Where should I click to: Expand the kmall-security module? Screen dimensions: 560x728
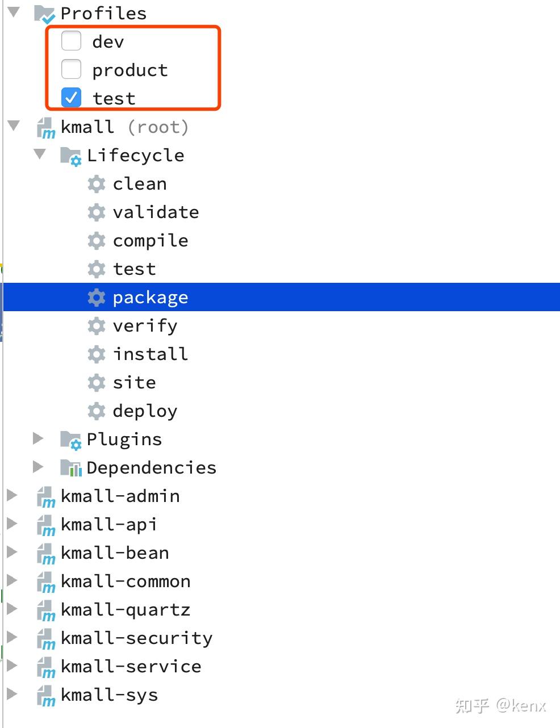pyautogui.click(x=13, y=637)
